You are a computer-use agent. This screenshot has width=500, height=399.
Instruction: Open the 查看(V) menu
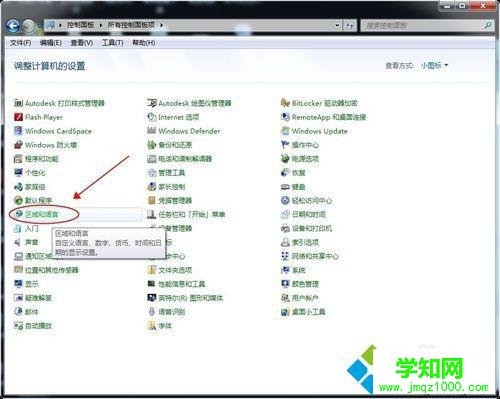coord(82,43)
